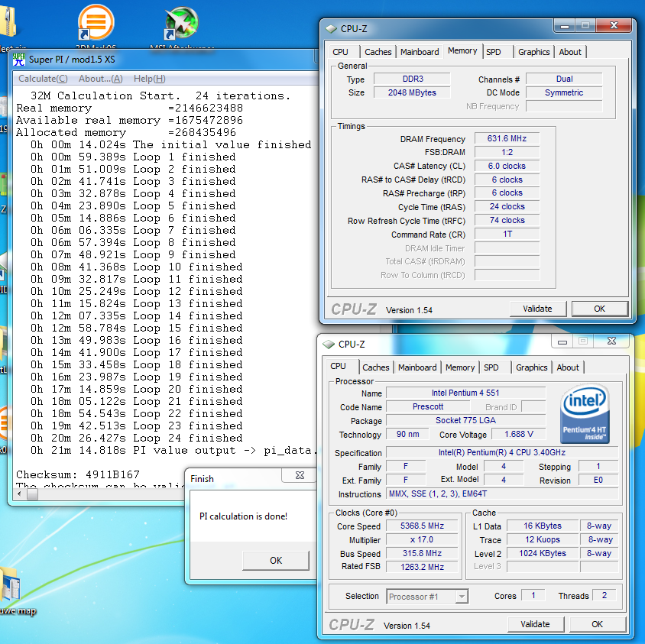The height and width of the screenshot is (644, 645).
Task: Click the top CPU-Z window title icon
Action: [x=331, y=29]
